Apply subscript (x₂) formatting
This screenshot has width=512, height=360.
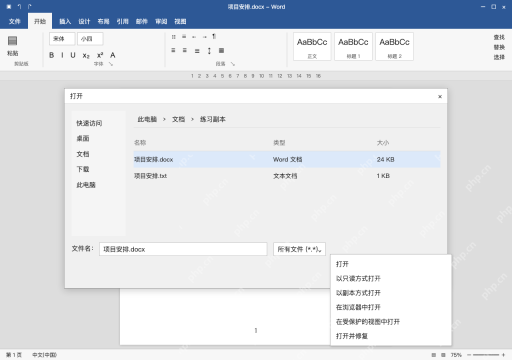pyautogui.click(x=86, y=56)
